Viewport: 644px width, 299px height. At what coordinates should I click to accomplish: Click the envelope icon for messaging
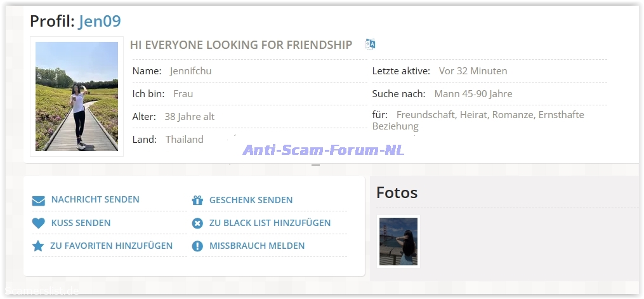(39, 201)
